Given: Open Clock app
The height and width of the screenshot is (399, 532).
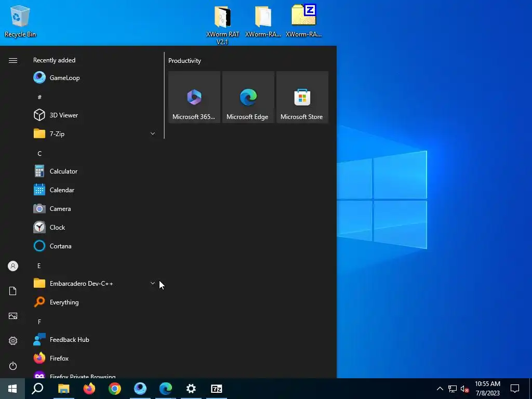Looking at the screenshot, I should point(95,228).
